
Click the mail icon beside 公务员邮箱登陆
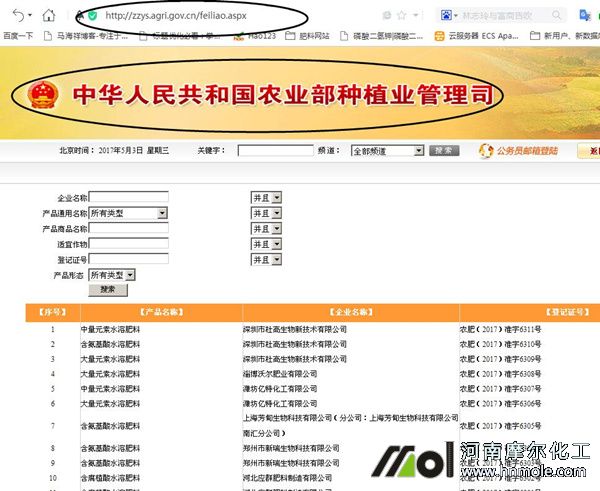pos(487,151)
